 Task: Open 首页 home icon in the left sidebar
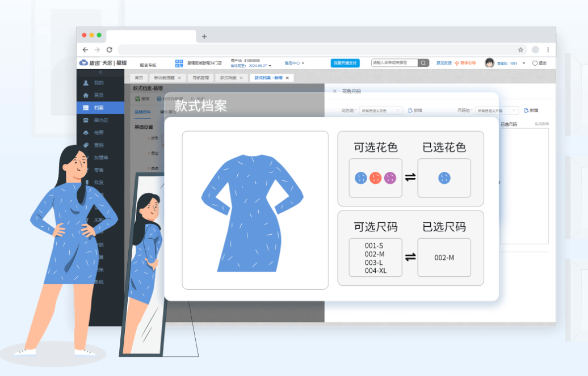tap(86, 96)
